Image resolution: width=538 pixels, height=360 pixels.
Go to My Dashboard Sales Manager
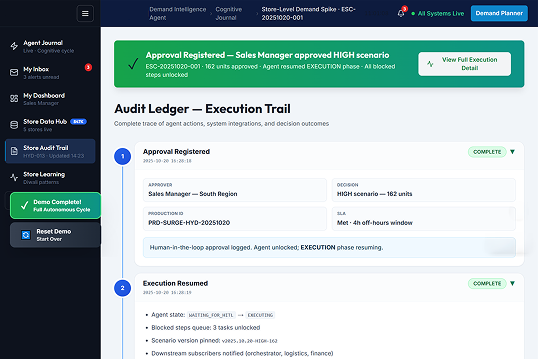pos(50,99)
